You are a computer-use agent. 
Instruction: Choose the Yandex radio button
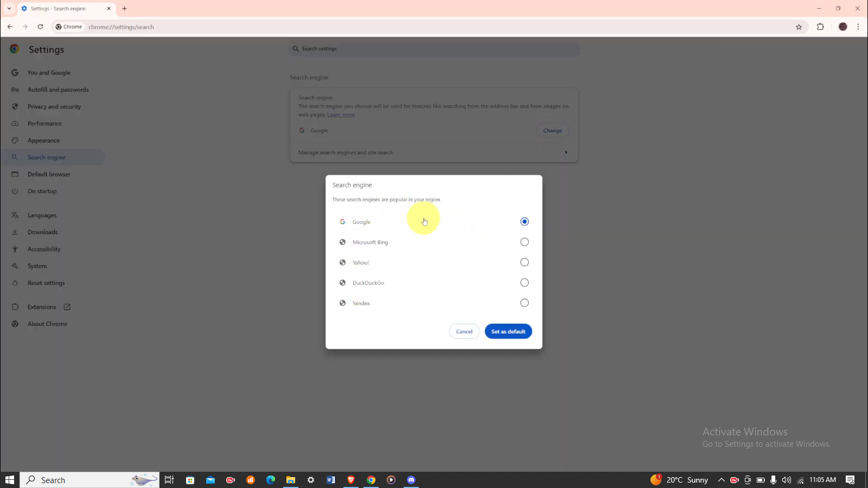524,303
